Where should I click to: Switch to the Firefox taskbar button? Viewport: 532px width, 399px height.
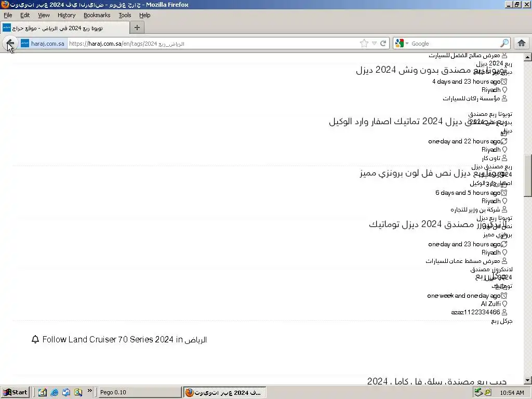pos(225,392)
